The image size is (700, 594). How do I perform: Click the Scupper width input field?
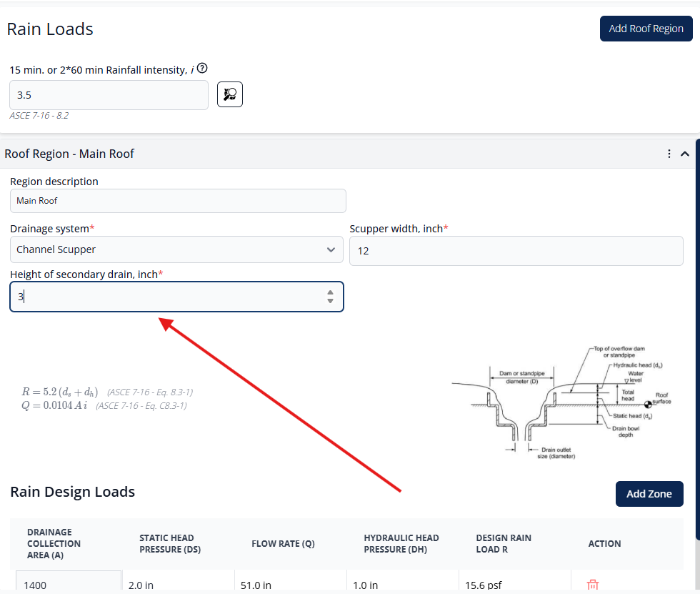[x=516, y=251]
